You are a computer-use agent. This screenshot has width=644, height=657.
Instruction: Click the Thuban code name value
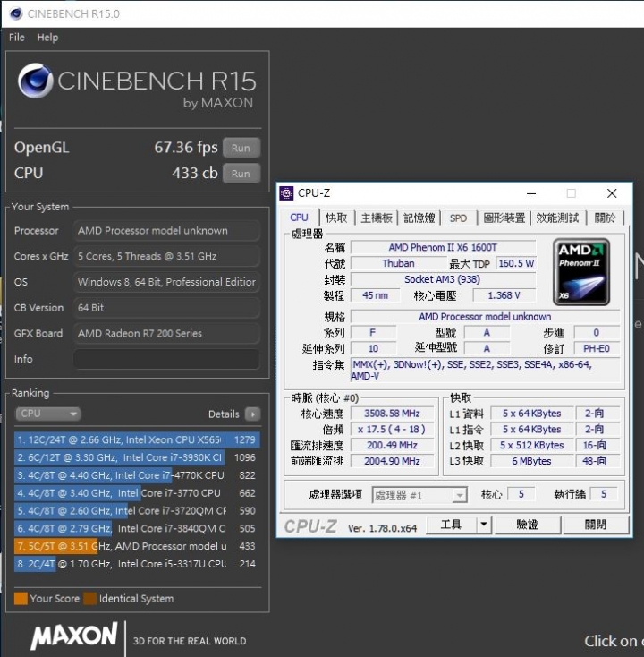tap(398, 263)
